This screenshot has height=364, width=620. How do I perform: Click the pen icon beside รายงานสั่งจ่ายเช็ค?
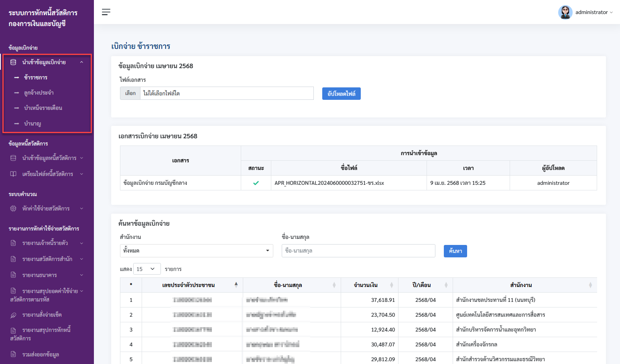[13, 315]
